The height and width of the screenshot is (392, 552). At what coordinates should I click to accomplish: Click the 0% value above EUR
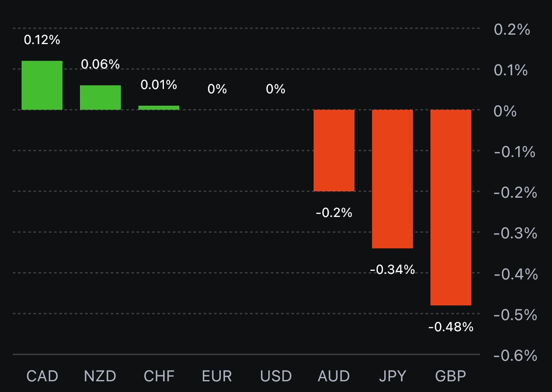point(217,89)
